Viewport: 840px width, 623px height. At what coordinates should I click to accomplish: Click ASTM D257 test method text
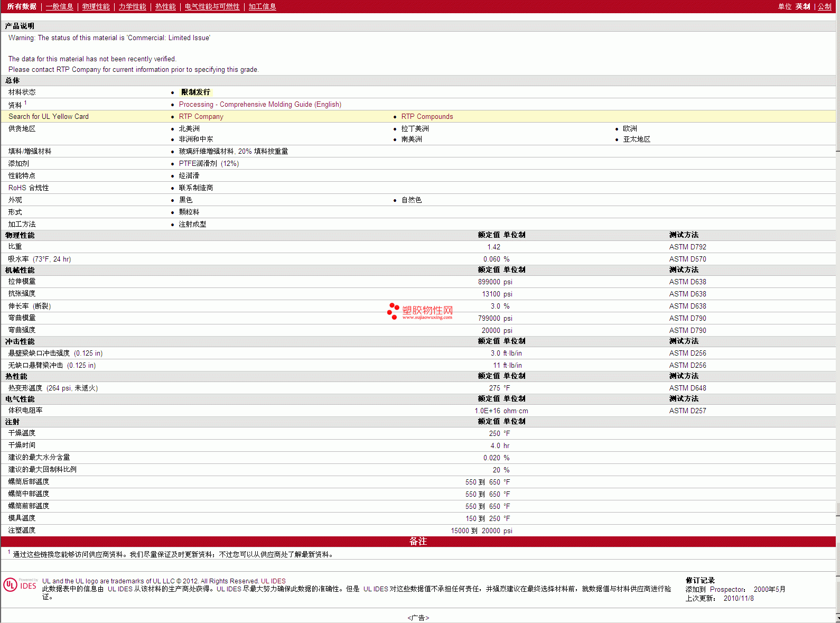(x=687, y=411)
